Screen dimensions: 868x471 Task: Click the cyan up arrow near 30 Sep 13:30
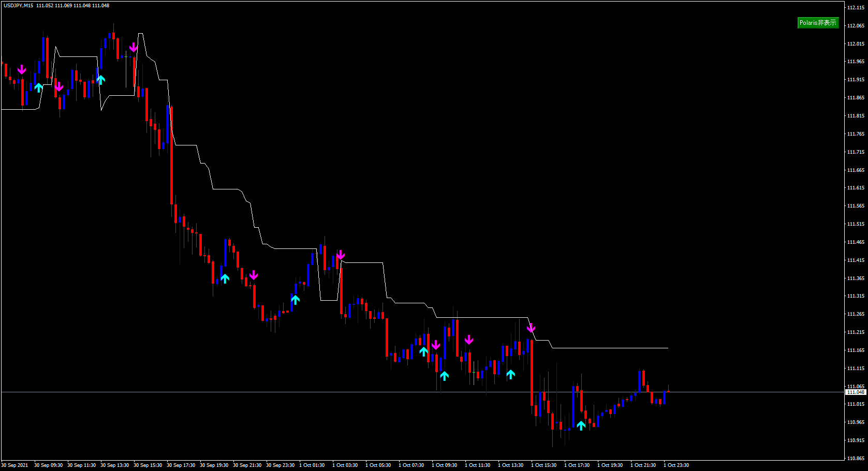(100, 79)
